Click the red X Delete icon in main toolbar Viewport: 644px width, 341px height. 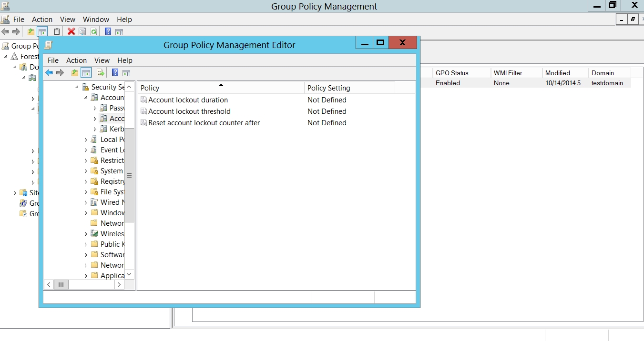coord(71,32)
